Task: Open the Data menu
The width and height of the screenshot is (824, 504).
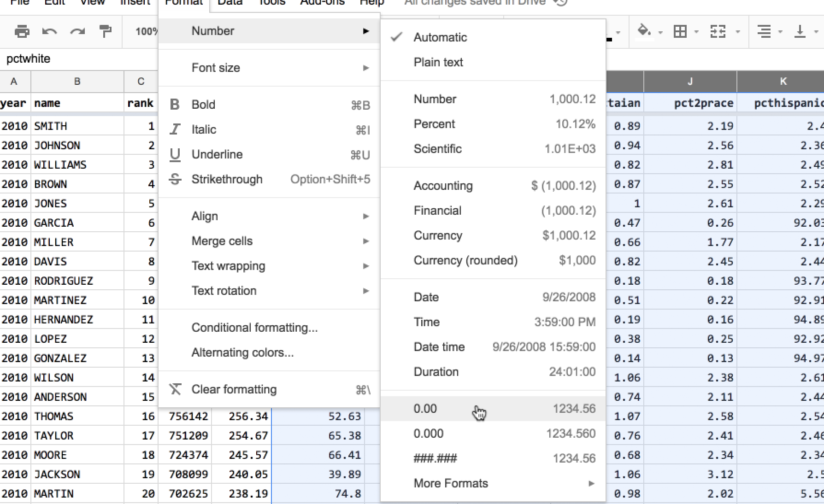Action: coord(230,3)
